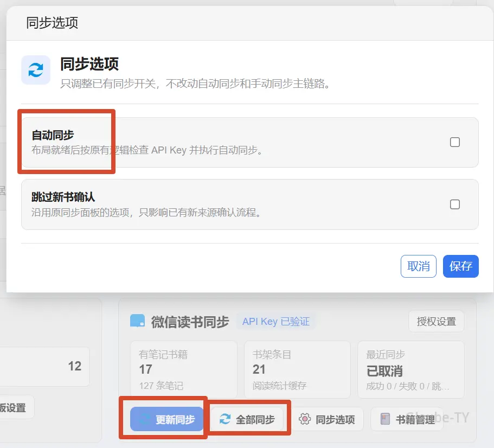Click 更新同步 button in background panel
The width and height of the screenshot is (494, 448).
tap(167, 419)
